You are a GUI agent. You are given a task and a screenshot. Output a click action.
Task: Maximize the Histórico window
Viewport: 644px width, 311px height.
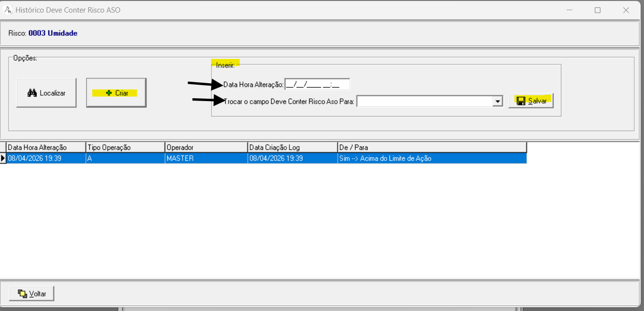click(598, 10)
